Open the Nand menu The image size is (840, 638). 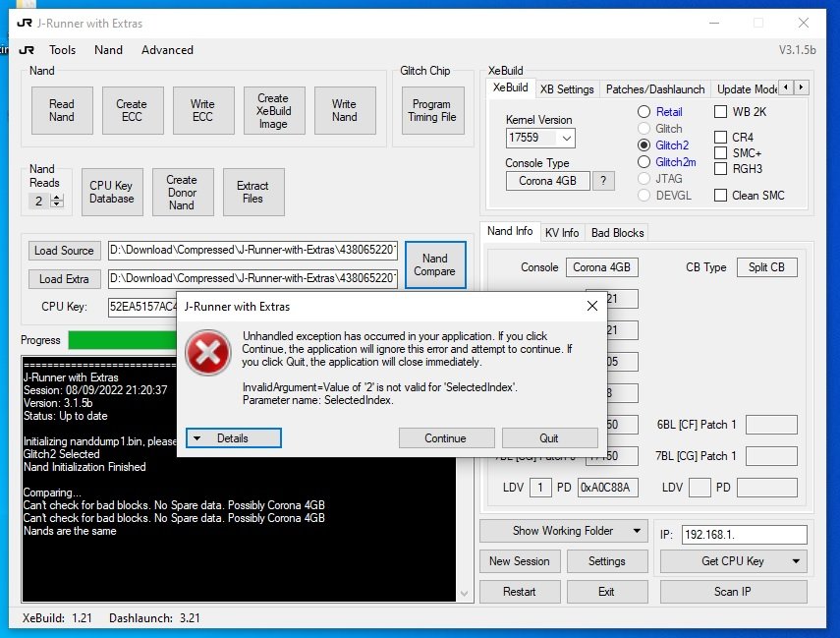point(108,50)
